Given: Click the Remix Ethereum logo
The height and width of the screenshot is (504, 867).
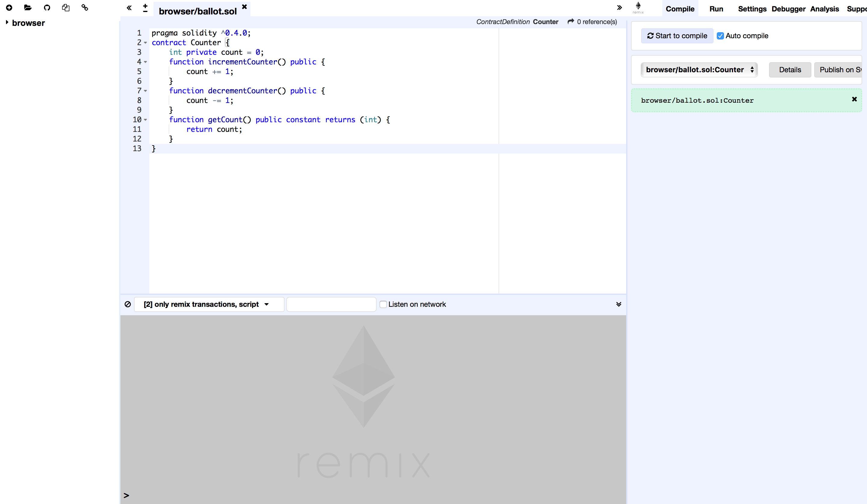Looking at the screenshot, I should 638,8.
